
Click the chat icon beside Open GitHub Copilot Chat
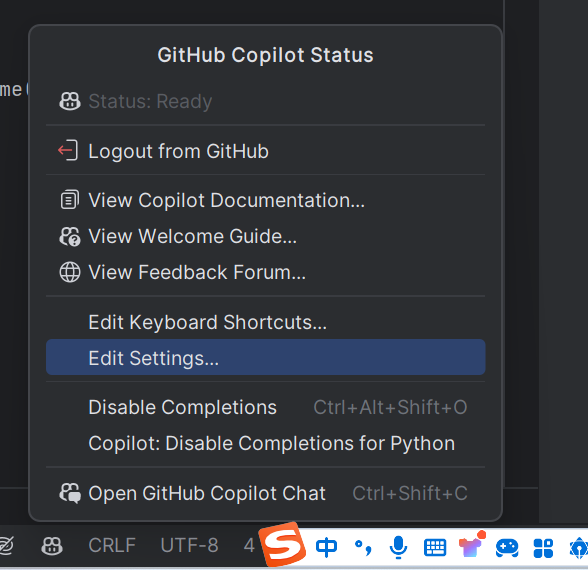[x=70, y=493]
